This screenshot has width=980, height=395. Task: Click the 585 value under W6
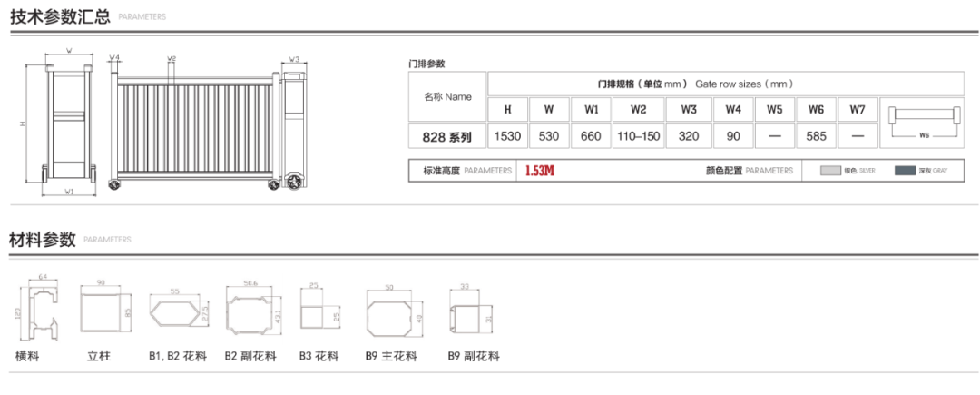tap(816, 136)
